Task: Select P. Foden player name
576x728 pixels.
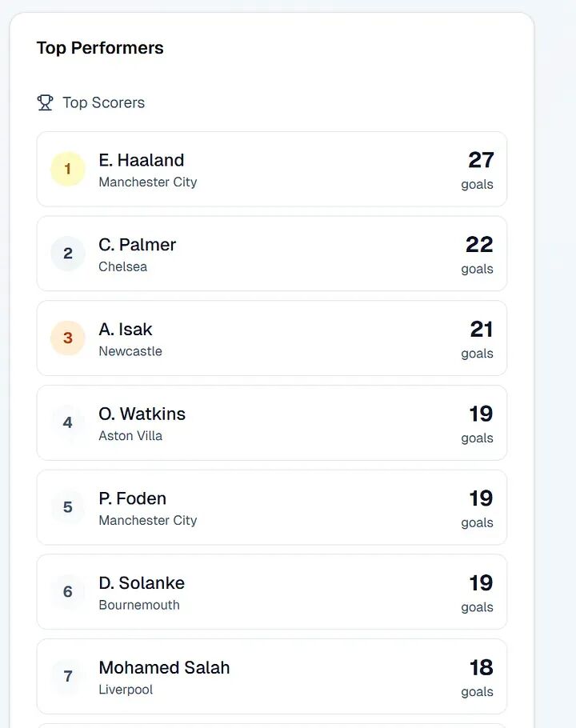Action: [x=132, y=498]
